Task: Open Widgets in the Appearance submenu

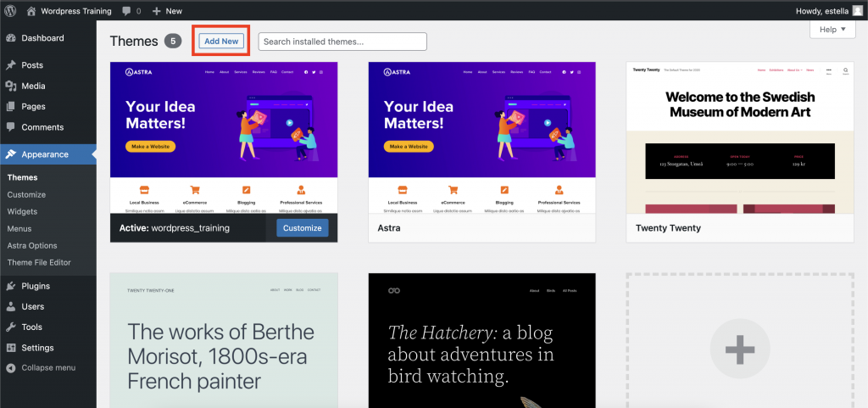Action: click(22, 211)
